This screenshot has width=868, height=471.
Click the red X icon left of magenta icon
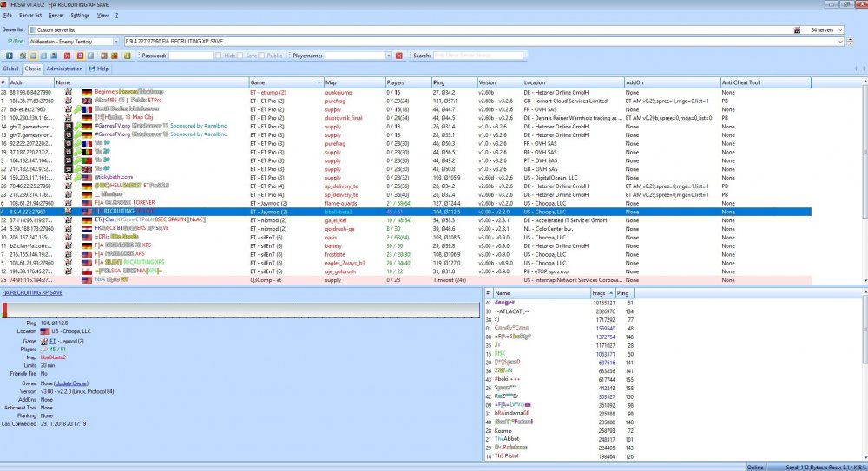tap(67, 56)
